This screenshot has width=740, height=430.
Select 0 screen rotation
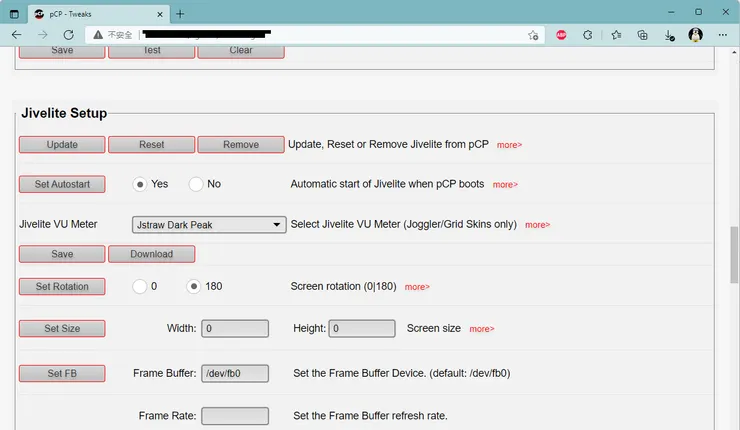(140, 287)
